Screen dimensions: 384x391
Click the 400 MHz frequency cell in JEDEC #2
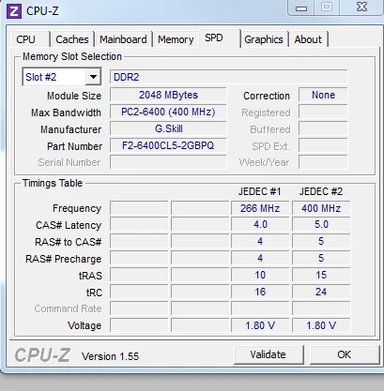click(x=321, y=208)
